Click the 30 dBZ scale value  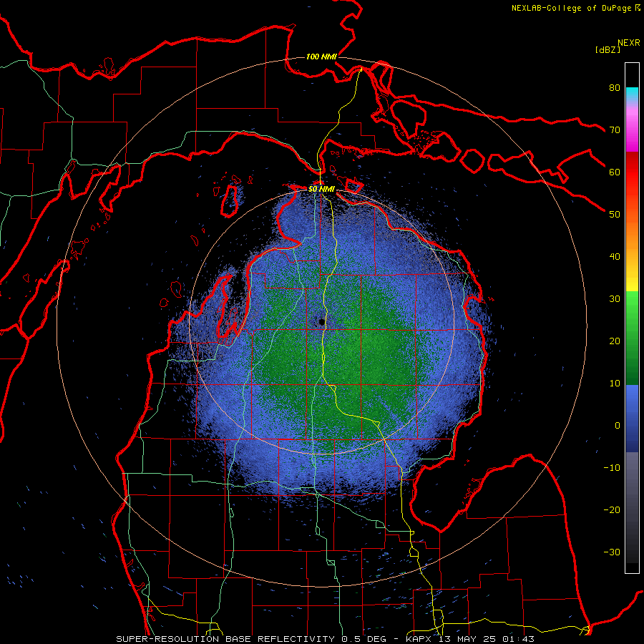[615, 299]
